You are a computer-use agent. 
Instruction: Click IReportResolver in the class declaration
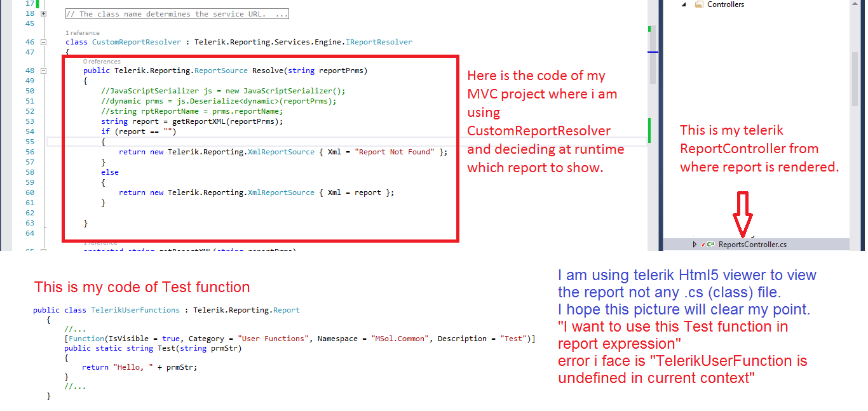pos(379,42)
